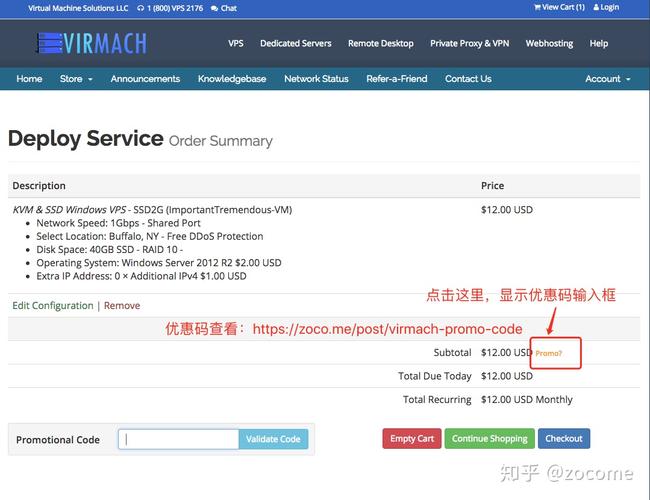This screenshot has height=500, width=650.
Task: Open Private Proxy & VPN menu
Action: click(470, 43)
